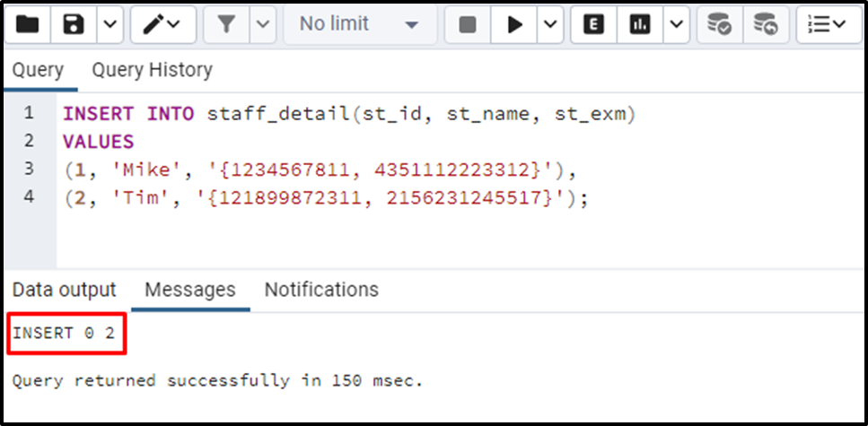Expand the execute options dropdown arrow

click(551, 24)
